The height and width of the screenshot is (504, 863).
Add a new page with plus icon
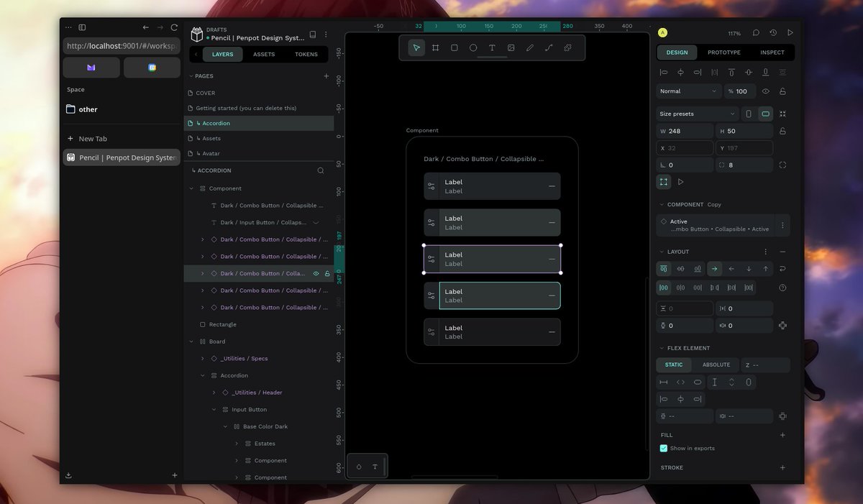(x=327, y=75)
